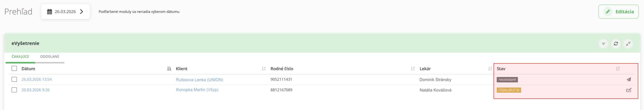Switch to the ODOSLANÉ tab
The image size is (644, 110).
tap(50, 57)
